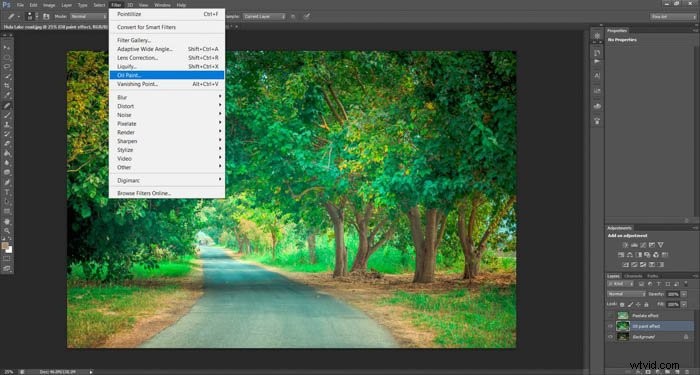Add a Hue/Saturation adjustment
The height and width of the screenshot is (375, 700).
(621, 255)
